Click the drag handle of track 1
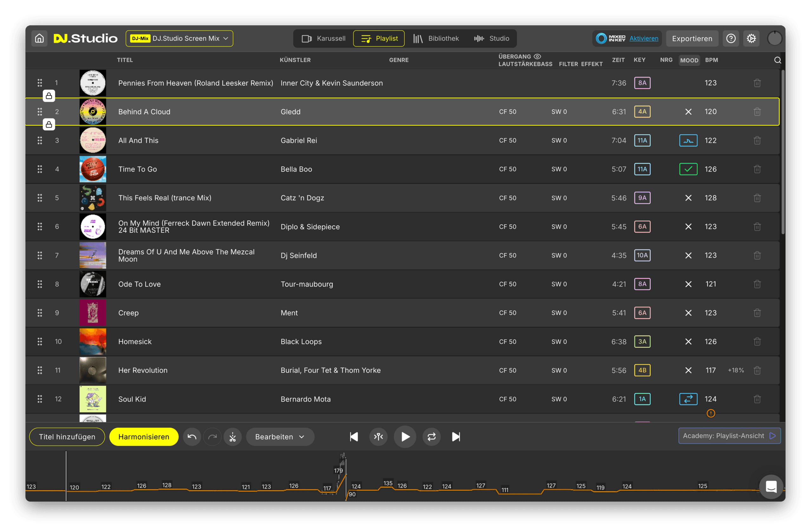 click(x=40, y=83)
